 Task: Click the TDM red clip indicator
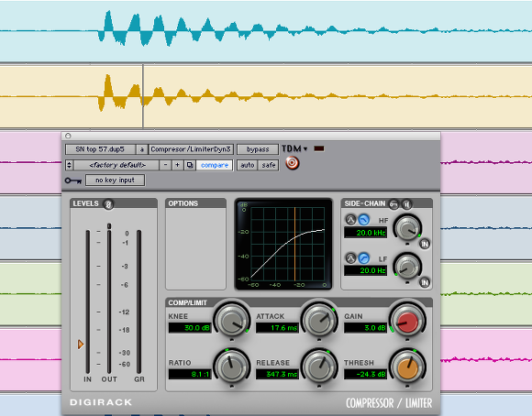click(x=319, y=148)
